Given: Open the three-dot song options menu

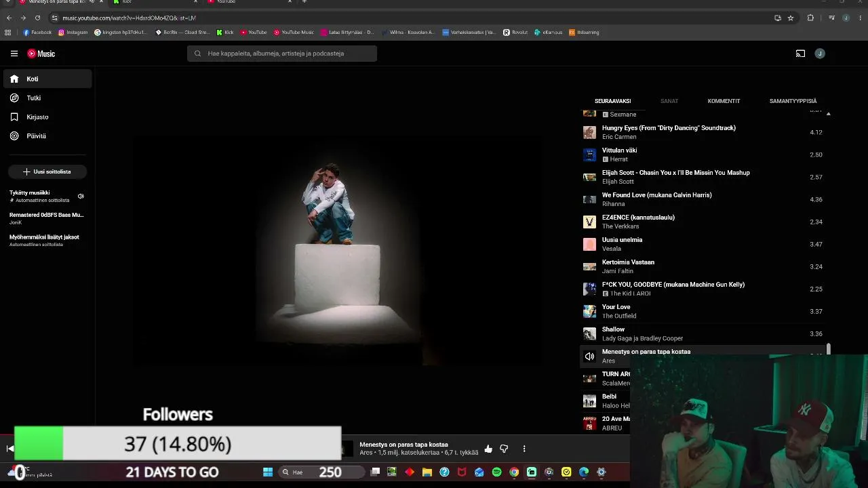Looking at the screenshot, I should pyautogui.click(x=524, y=449).
